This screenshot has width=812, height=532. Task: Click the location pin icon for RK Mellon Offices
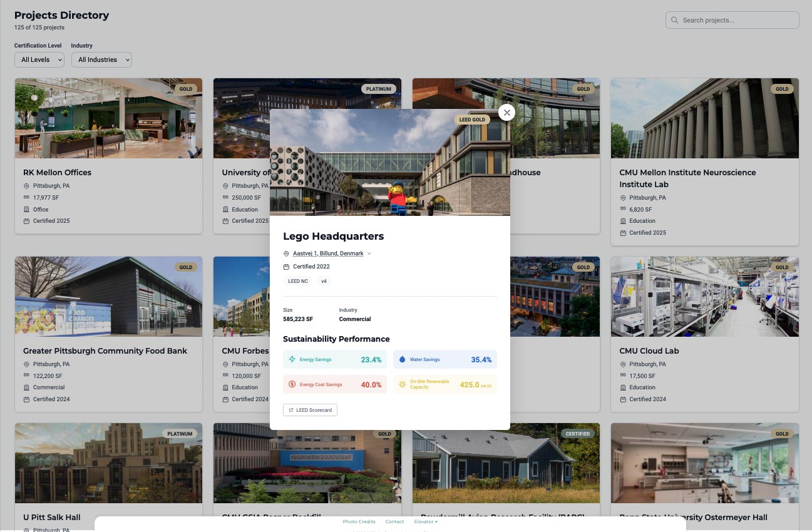point(26,186)
